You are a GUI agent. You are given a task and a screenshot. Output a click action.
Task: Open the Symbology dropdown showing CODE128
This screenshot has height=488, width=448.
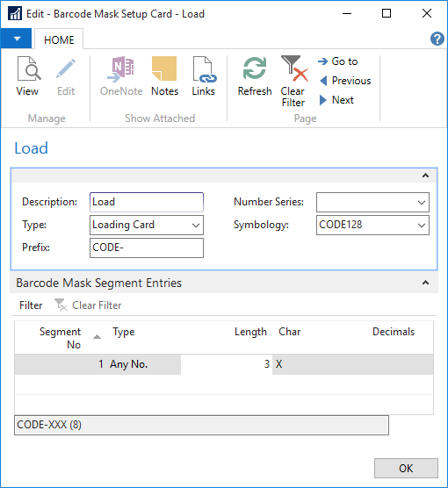pos(372,225)
